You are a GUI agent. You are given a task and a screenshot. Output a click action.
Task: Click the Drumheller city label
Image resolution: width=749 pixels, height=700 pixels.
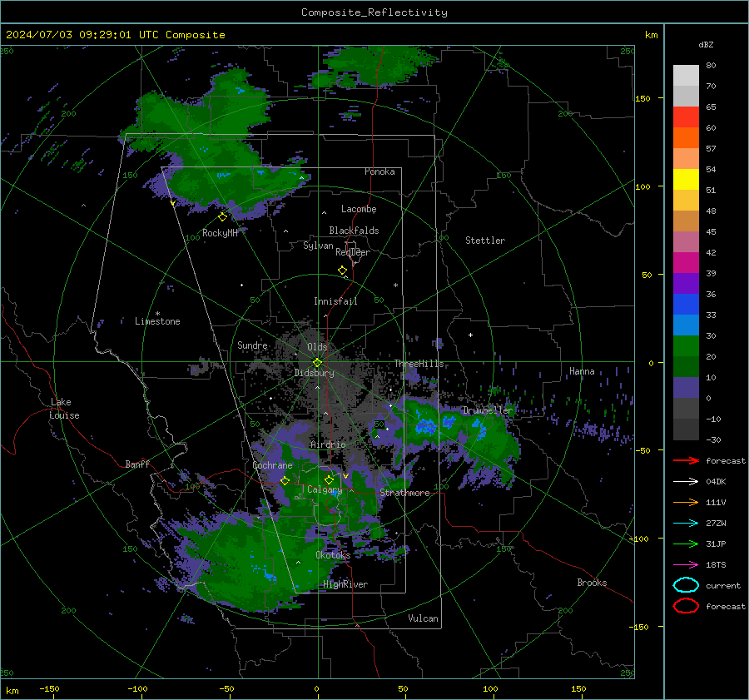pos(488,410)
